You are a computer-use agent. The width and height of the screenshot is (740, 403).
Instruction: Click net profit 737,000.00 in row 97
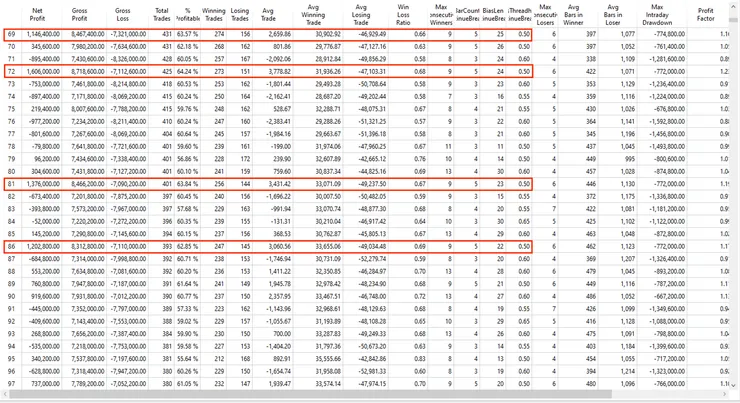tap(46, 384)
